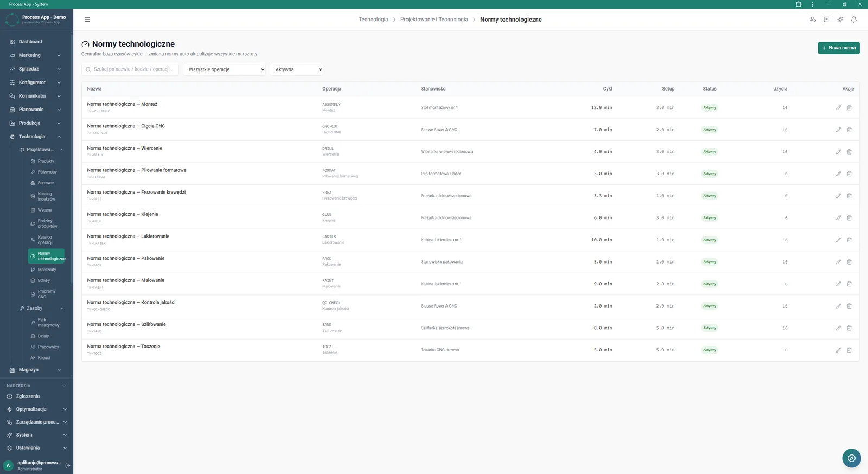Open Produkty in the sidebar
The height and width of the screenshot is (474, 868).
[x=47, y=161]
